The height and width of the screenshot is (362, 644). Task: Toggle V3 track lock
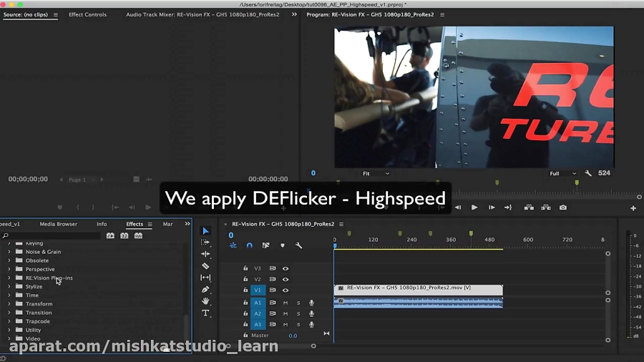pos(245,268)
